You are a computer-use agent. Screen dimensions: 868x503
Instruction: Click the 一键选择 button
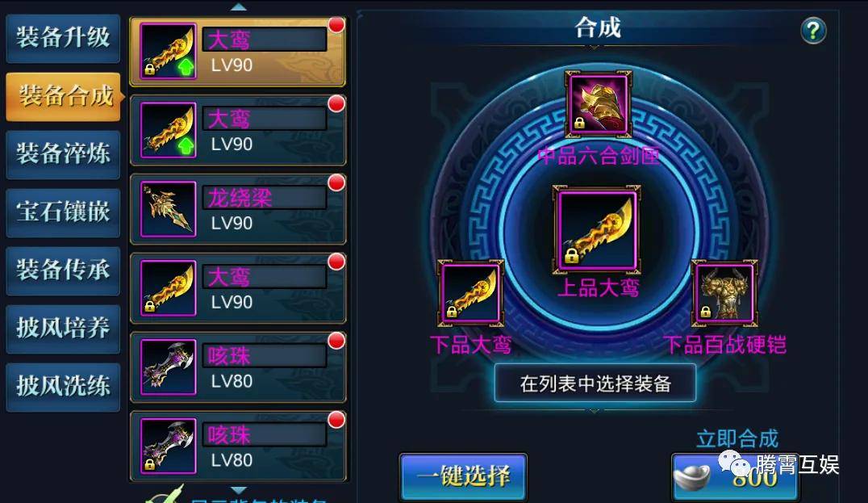pos(463,476)
